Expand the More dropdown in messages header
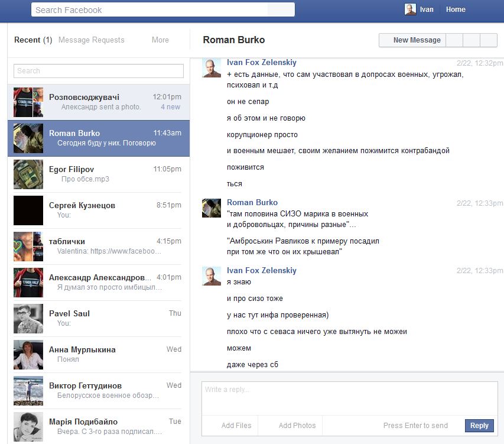Viewport: 504px width, 444px height. 160,40
